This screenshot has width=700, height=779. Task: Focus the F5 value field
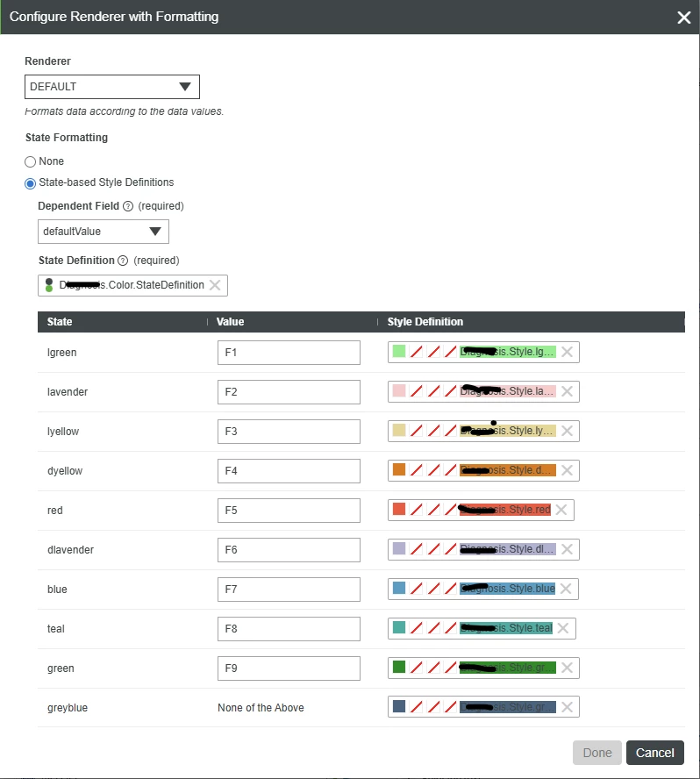289,511
